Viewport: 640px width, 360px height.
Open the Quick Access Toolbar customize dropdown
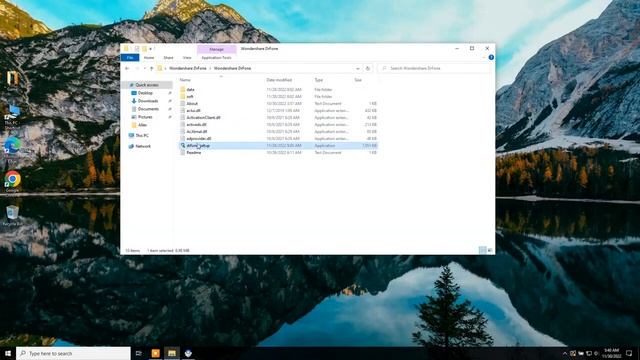tap(151, 49)
